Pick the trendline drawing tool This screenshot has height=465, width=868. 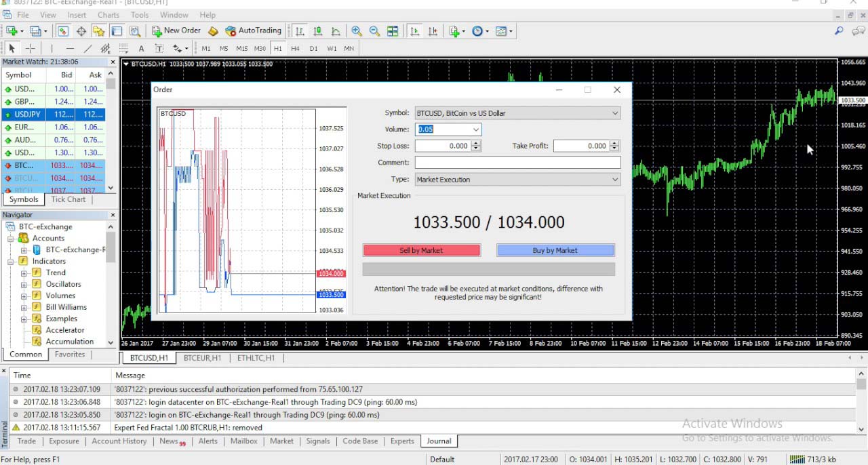pos(87,49)
